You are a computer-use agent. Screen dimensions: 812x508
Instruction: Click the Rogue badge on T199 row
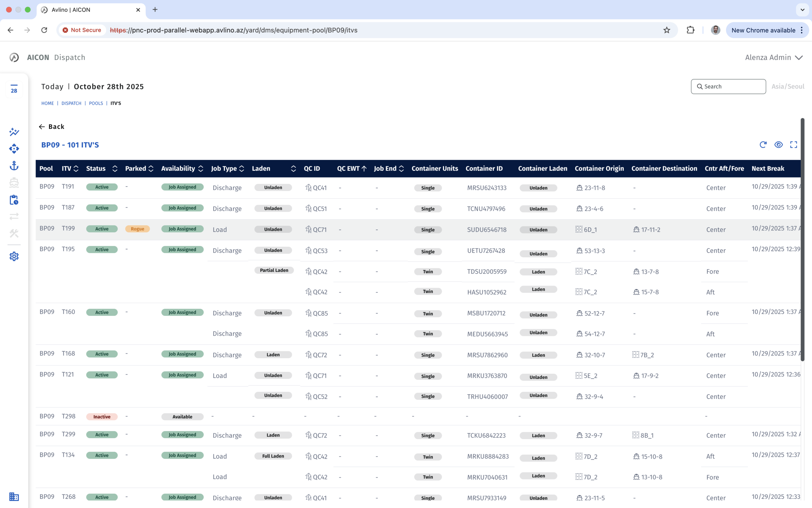pos(137,229)
